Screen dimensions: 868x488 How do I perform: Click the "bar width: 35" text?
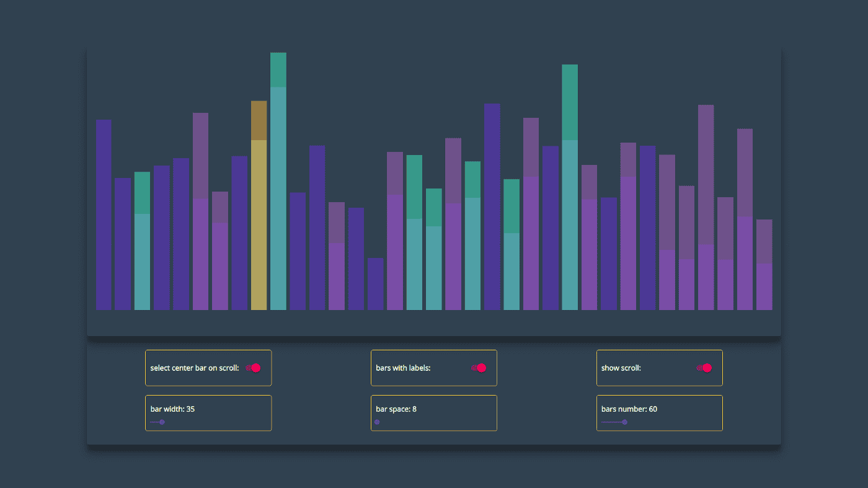[x=173, y=409]
